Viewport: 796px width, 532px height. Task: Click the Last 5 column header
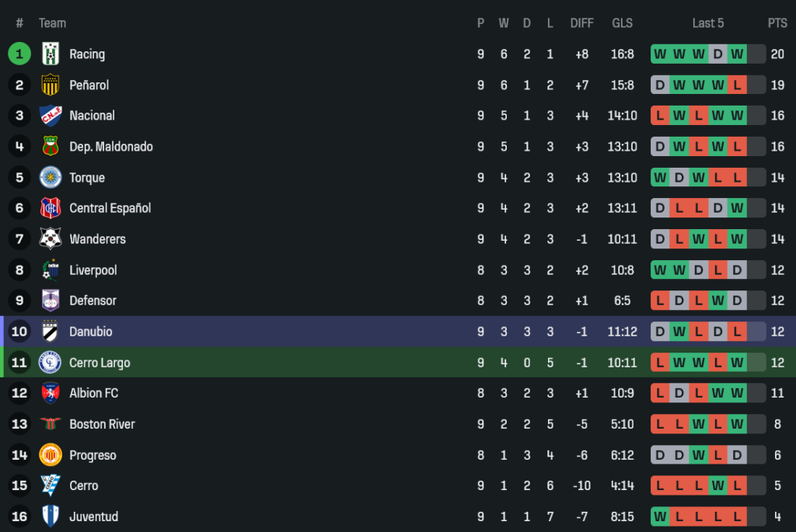[x=707, y=23]
